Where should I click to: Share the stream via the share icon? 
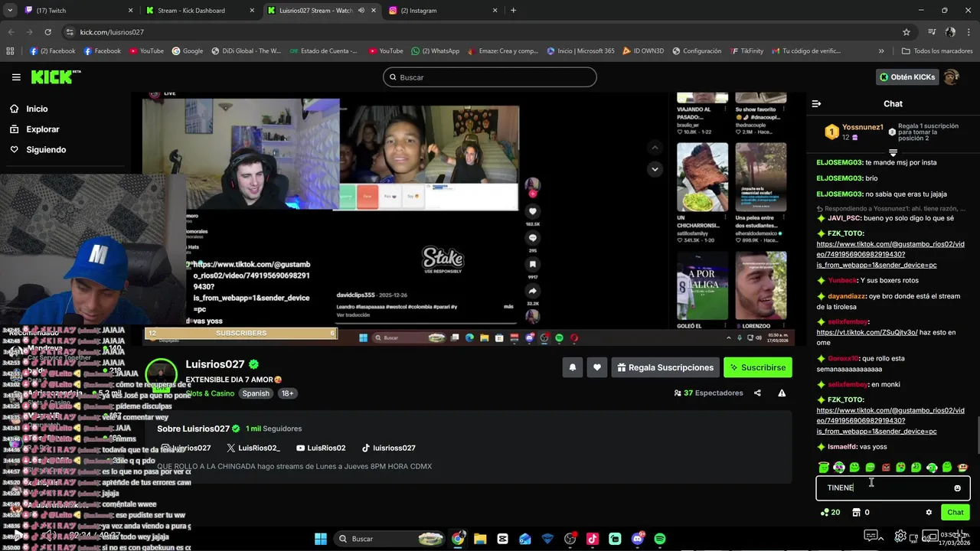757,393
